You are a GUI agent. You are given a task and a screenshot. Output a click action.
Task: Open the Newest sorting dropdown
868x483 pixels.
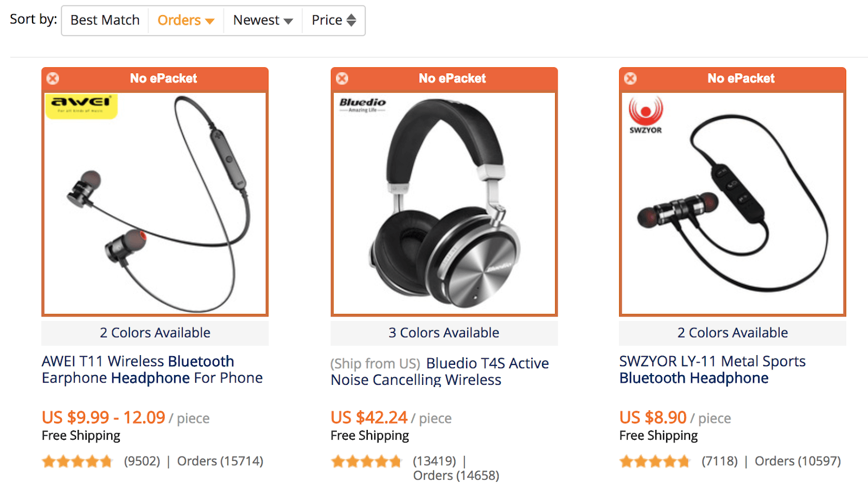(263, 20)
